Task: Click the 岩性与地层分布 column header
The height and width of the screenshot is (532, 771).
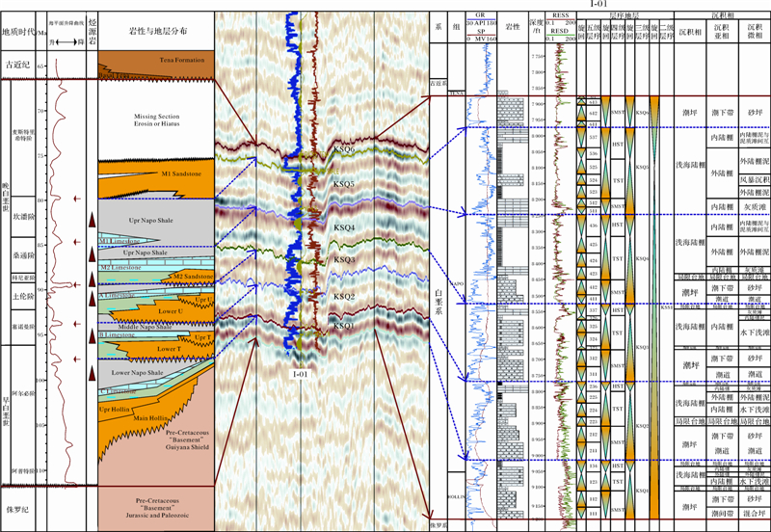Action: coord(153,31)
